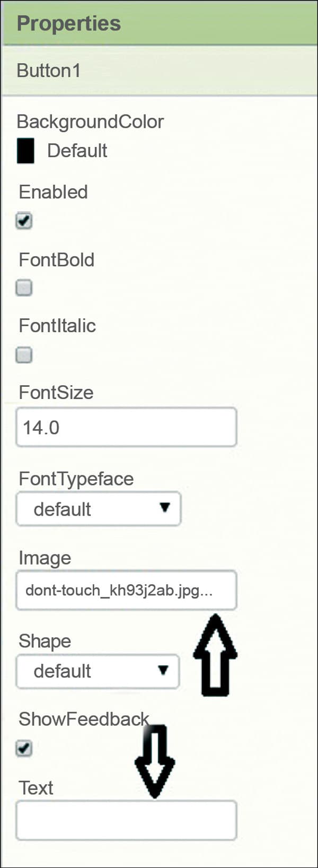The width and height of the screenshot is (318, 868).
Task: Enable the FontBold checkbox
Action: tap(24, 288)
